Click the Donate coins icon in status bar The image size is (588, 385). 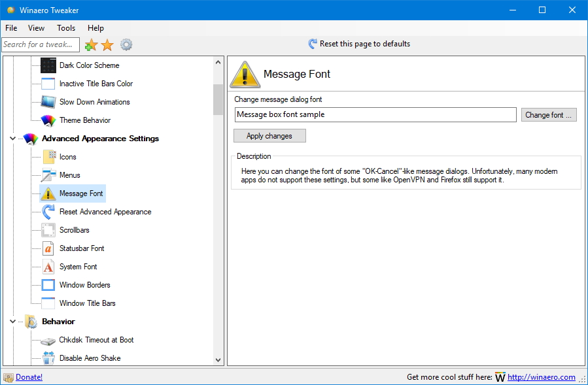pyautogui.click(x=9, y=377)
